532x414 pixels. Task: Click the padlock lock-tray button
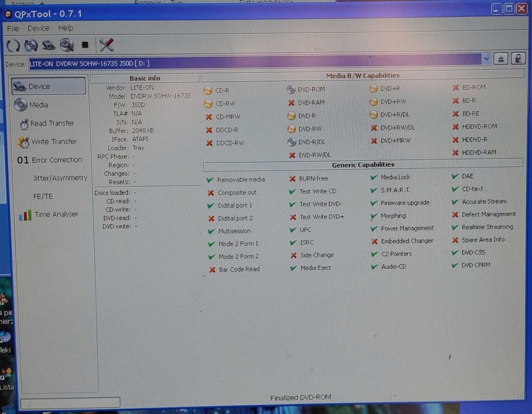pos(518,59)
